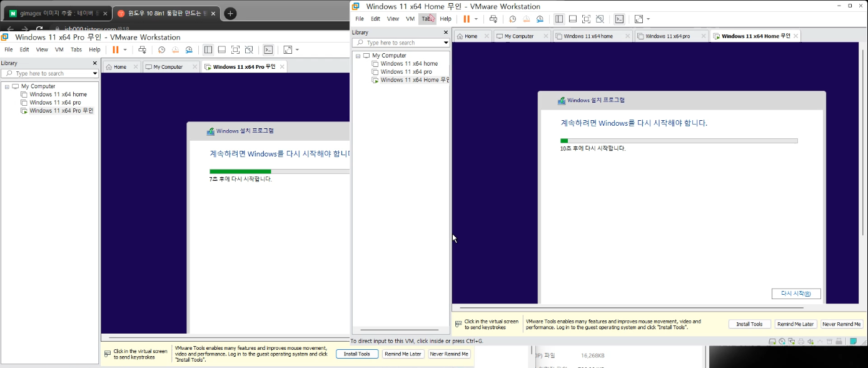Click library search field in the Pro window
Image resolution: width=868 pixels, height=368 pixels.
tap(46, 73)
